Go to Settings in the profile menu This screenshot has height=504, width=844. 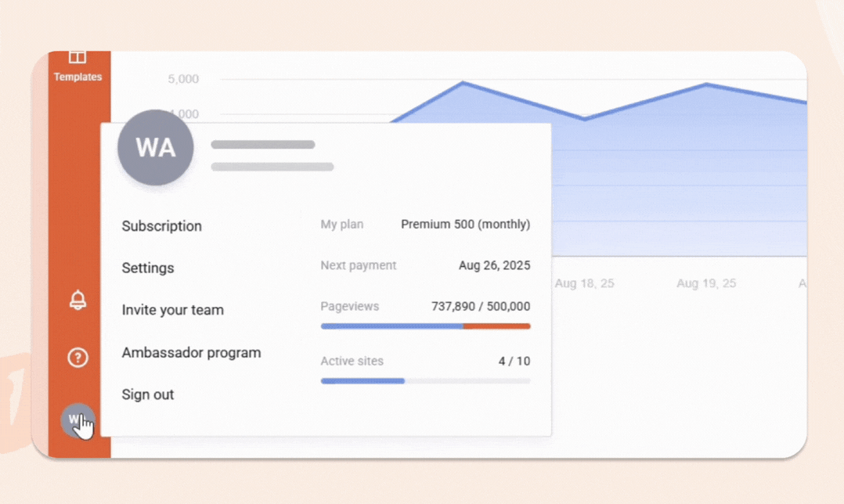click(x=148, y=268)
